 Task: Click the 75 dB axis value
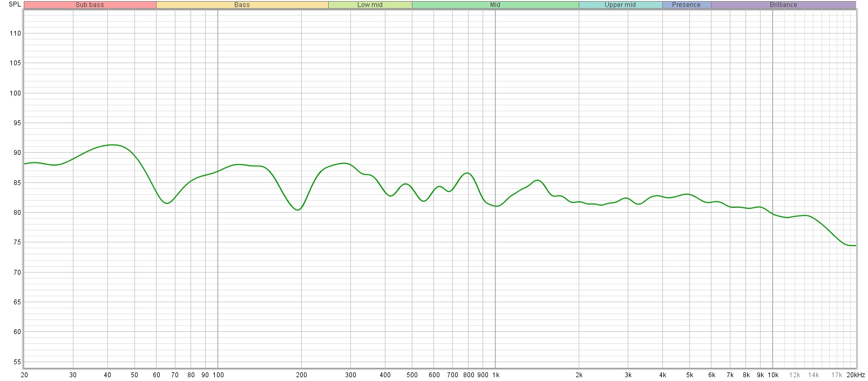pos(17,242)
